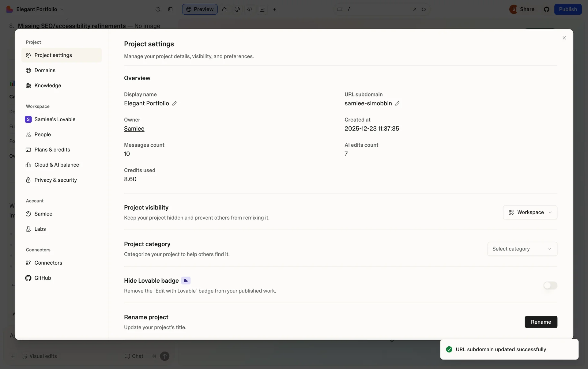Toggle the sidebar panel icon

[x=170, y=9]
